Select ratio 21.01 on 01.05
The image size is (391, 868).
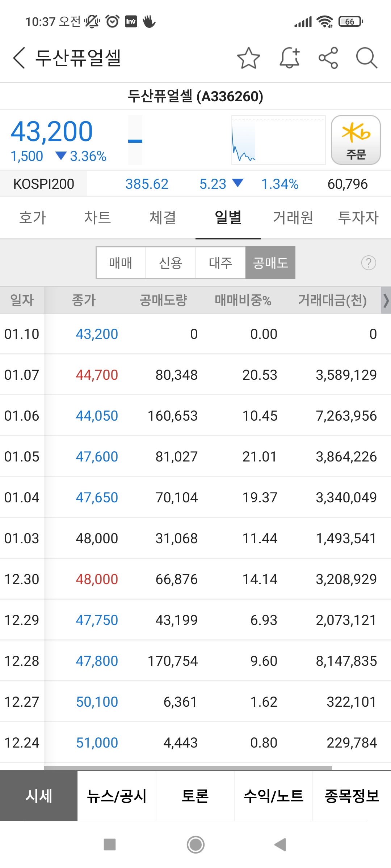(260, 457)
